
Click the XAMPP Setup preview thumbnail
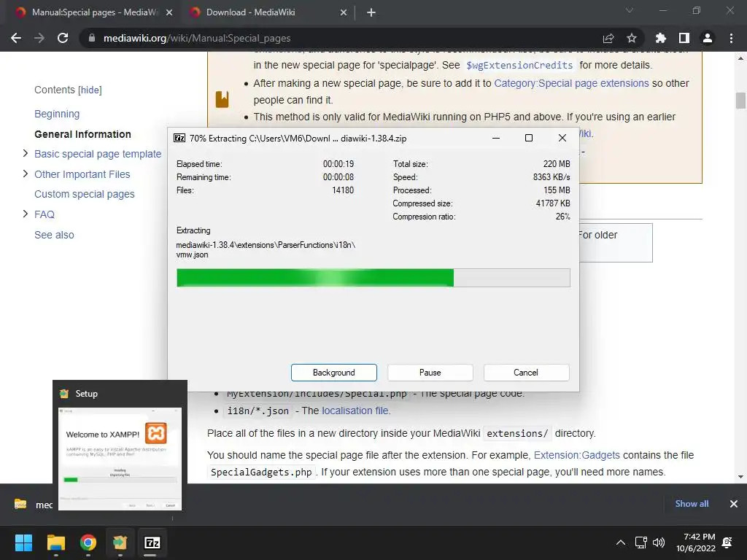click(120, 459)
